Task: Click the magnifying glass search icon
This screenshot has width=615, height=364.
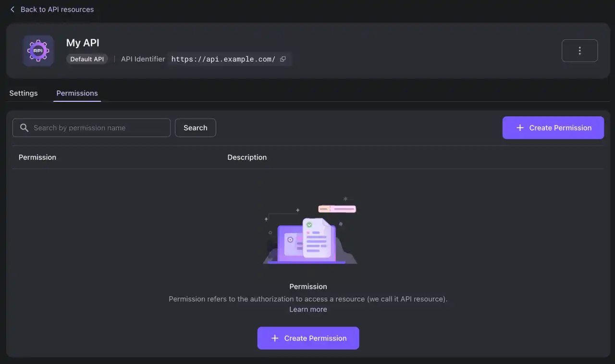Action: click(24, 128)
